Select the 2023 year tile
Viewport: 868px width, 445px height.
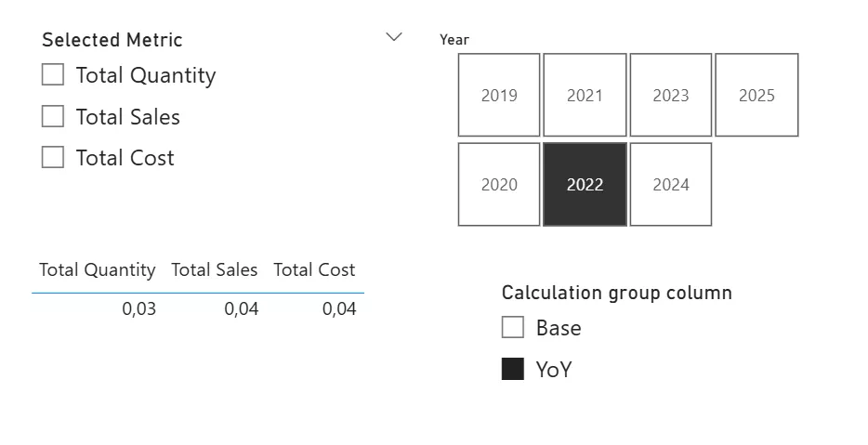670,95
